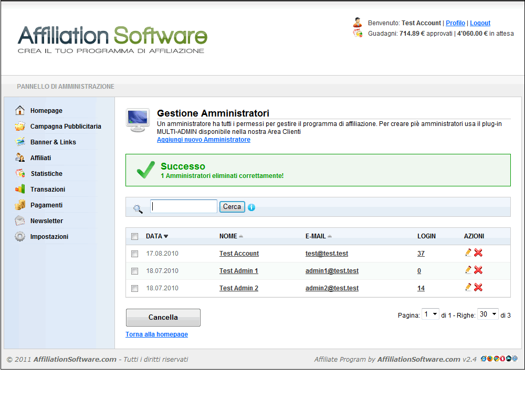Open the Pagina page number dropdown
The image size is (525, 420).
click(x=430, y=314)
